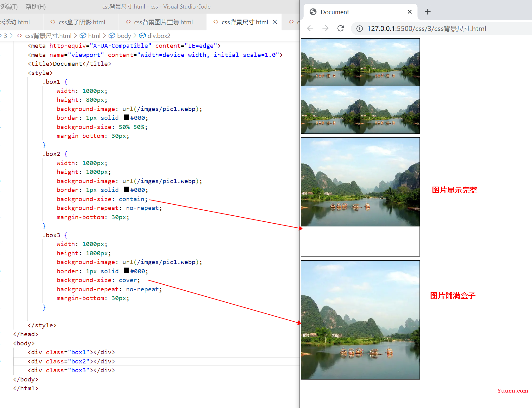
Task: Click .box2 selector in the code
Action: pos(51,154)
